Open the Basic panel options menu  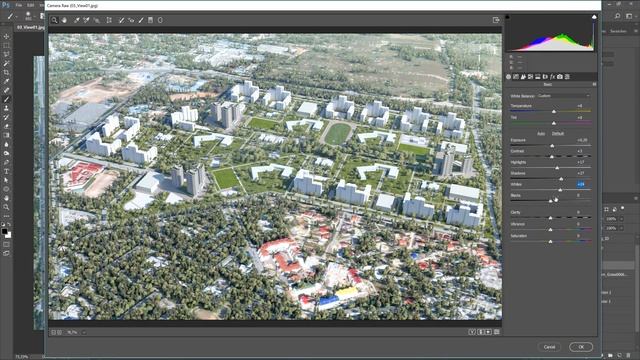pyautogui.click(x=594, y=84)
